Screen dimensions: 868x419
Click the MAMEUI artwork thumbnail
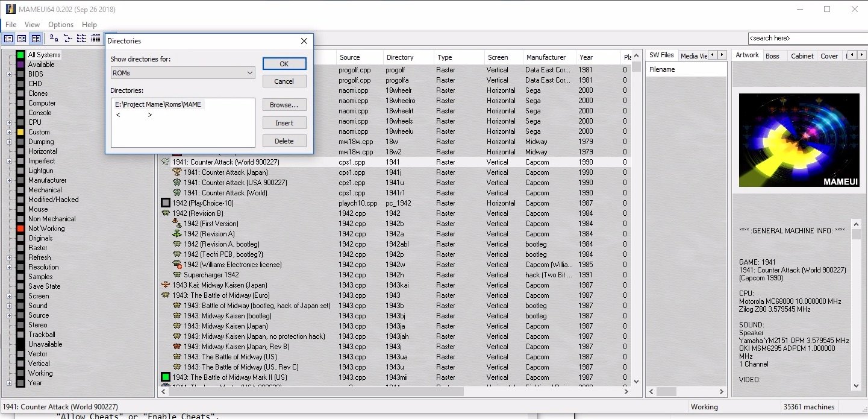pyautogui.click(x=799, y=140)
